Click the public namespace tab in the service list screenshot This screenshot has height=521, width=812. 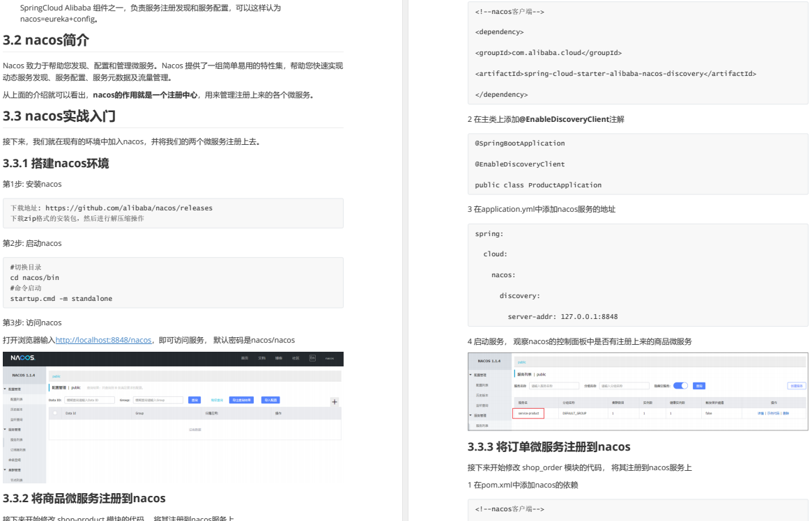pyautogui.click(x=521, y=362)
